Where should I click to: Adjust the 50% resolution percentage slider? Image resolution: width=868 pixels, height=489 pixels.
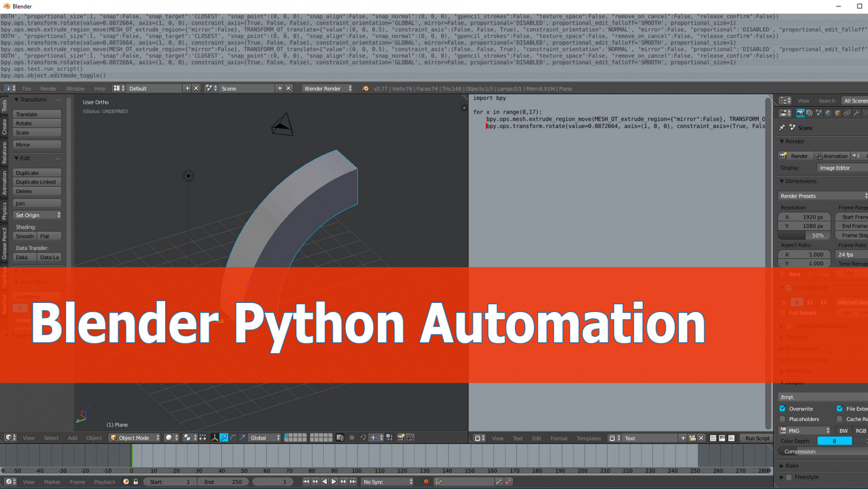804,236
